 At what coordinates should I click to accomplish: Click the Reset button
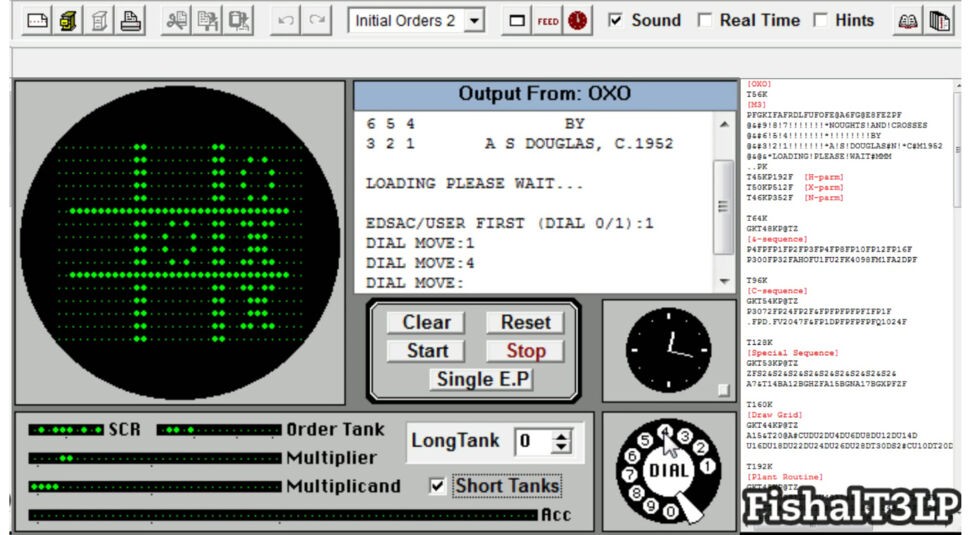pos(525,322)
